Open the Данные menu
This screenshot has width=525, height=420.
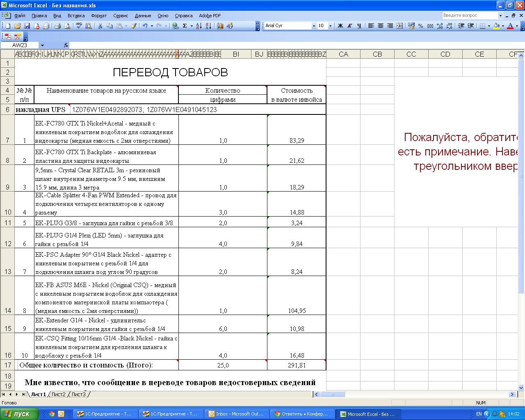(143, 16)
